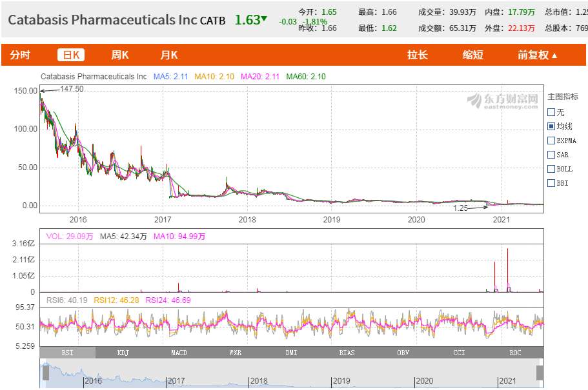Toggle the 均线 moving average checkbox

(x=551, y=126)
